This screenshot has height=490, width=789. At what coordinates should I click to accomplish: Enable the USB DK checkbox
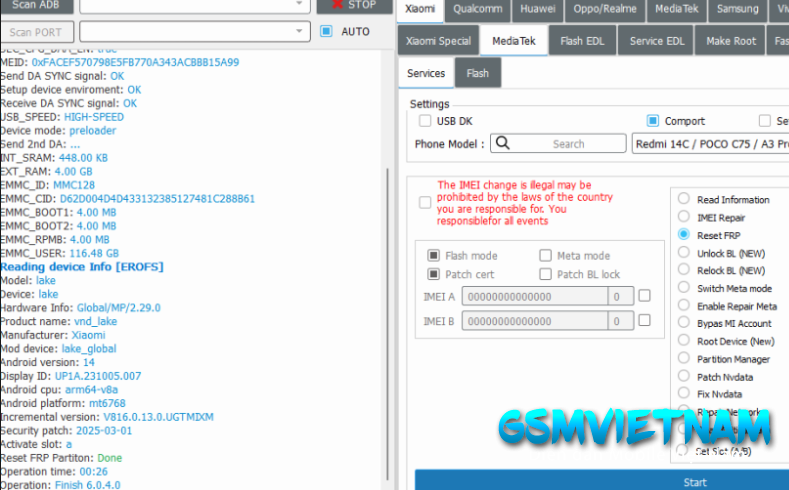pyautogui.click(x=425, y=121)
